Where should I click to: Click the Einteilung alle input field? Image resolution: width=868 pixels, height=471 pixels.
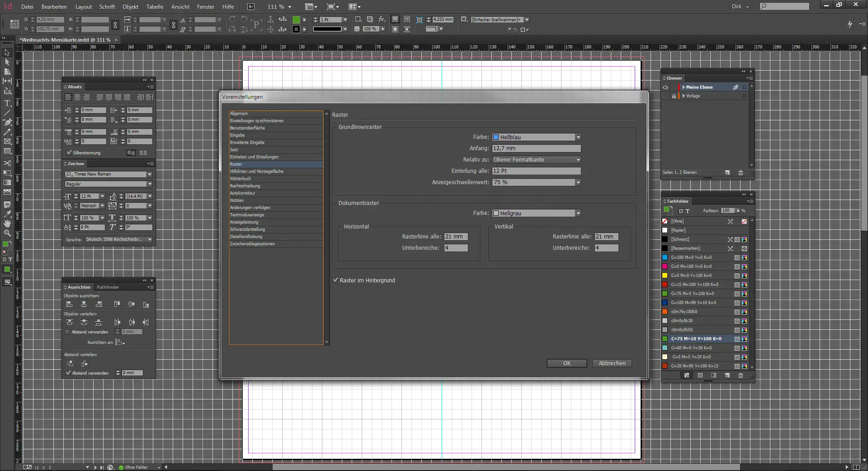[536, 171]
